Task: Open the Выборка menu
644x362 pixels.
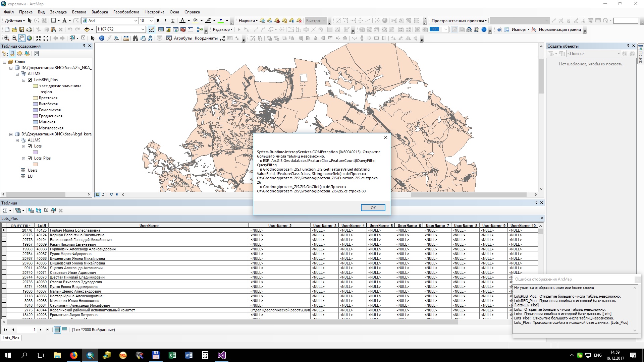Action: click(100, 12)
